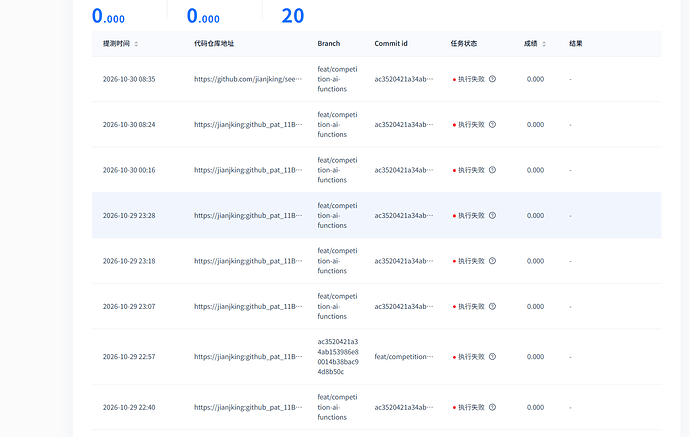Open failure help icon for 2026-10-29 23:28 row
690x437 pixels.
tap(492, 215)
